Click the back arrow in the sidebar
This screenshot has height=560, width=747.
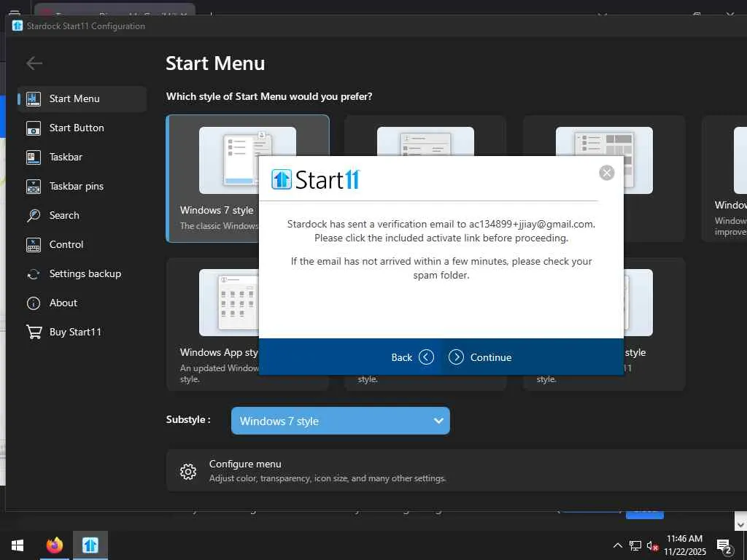pos(34,63)
